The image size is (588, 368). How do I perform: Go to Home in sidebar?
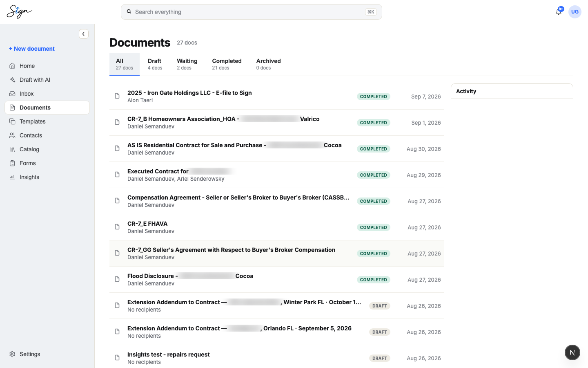[47, 66]
